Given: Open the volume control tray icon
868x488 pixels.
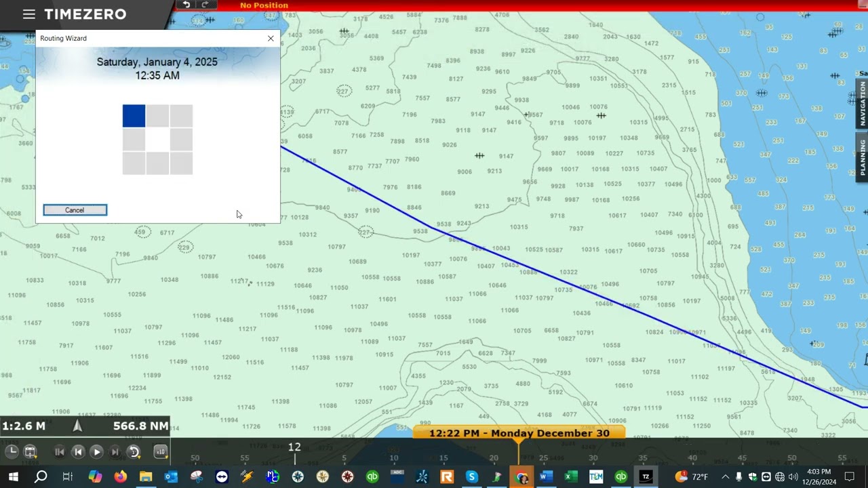Looking at the screenshot, I should coord(793,477).
